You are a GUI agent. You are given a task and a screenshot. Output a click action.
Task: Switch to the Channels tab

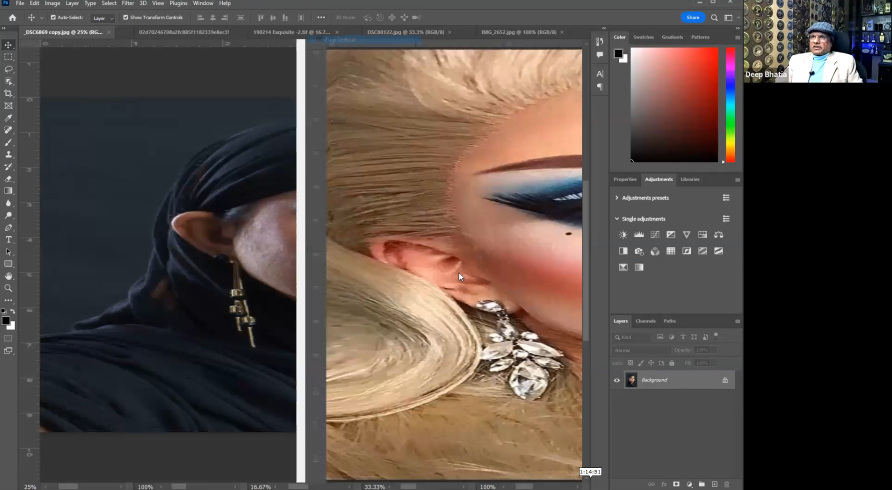646,321
